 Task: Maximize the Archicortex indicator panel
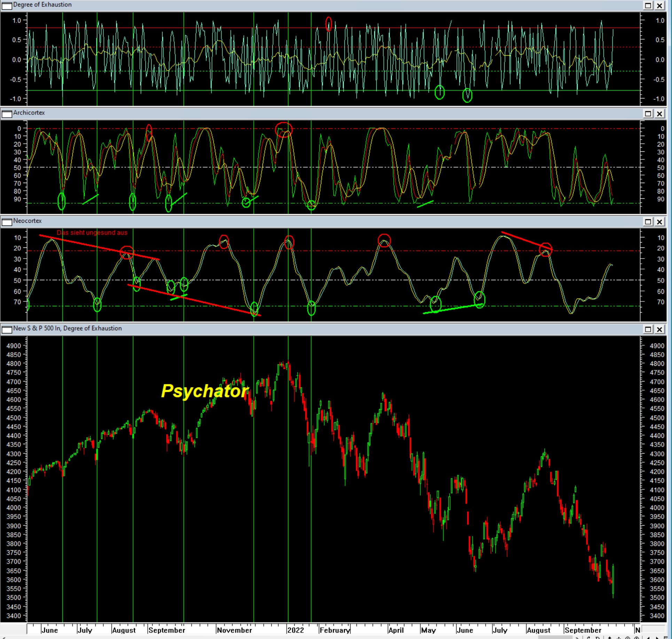(x=648, y=113)
